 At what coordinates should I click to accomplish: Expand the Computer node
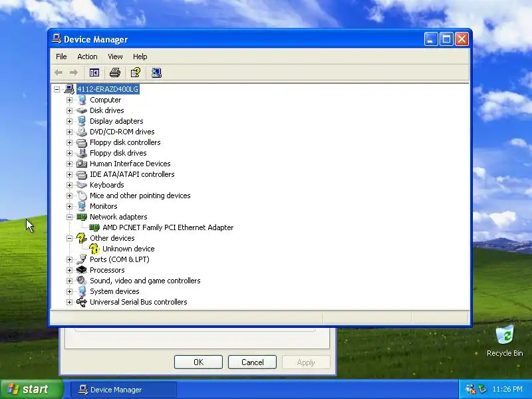70,100
